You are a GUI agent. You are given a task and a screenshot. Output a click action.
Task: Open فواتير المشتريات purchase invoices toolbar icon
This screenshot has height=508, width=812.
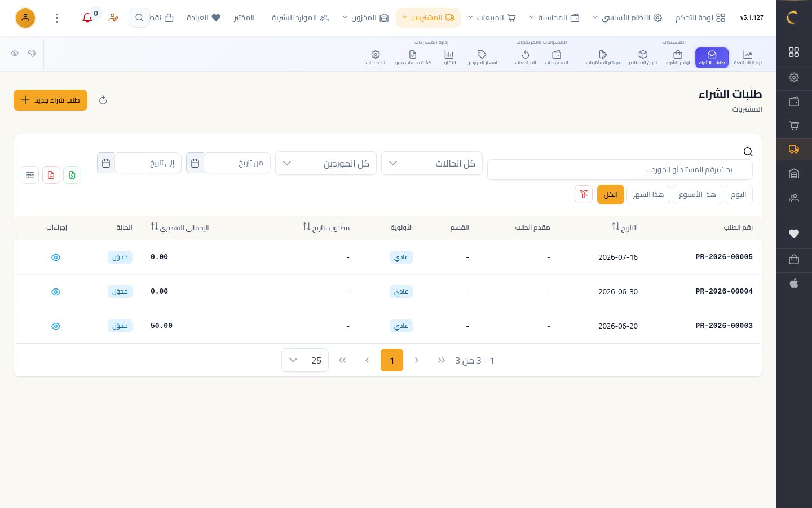pos(603,58)
